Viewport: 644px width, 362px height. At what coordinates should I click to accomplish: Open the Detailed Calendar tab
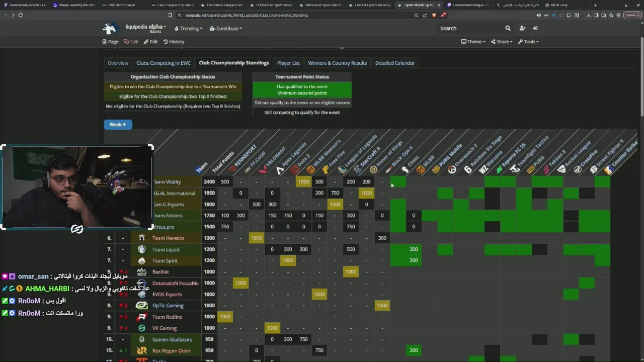pos(394,63)
